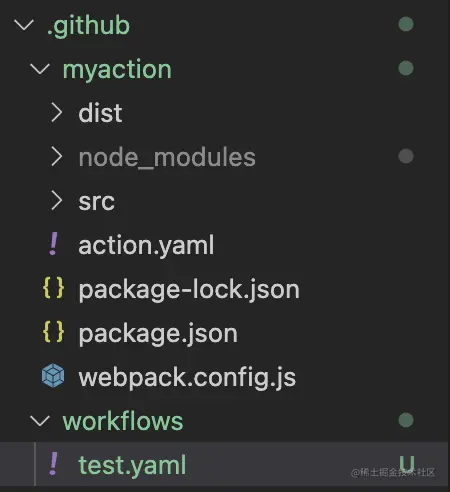Click the untracked U badge on test.yaml

click(x=407, y=463)
